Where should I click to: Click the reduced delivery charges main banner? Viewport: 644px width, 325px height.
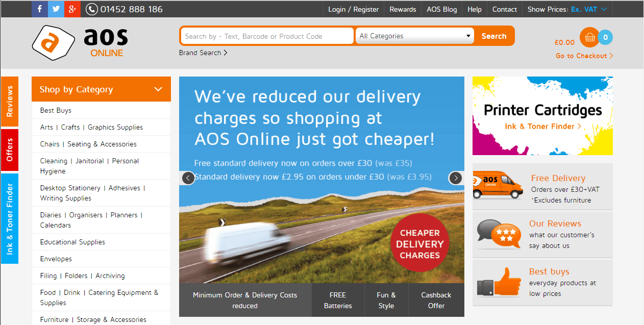(321, 180)
